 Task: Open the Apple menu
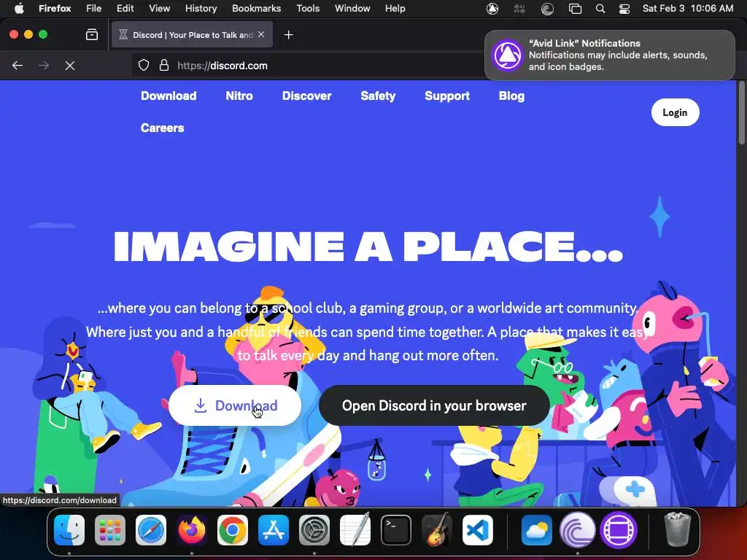[x=19, y=8]
